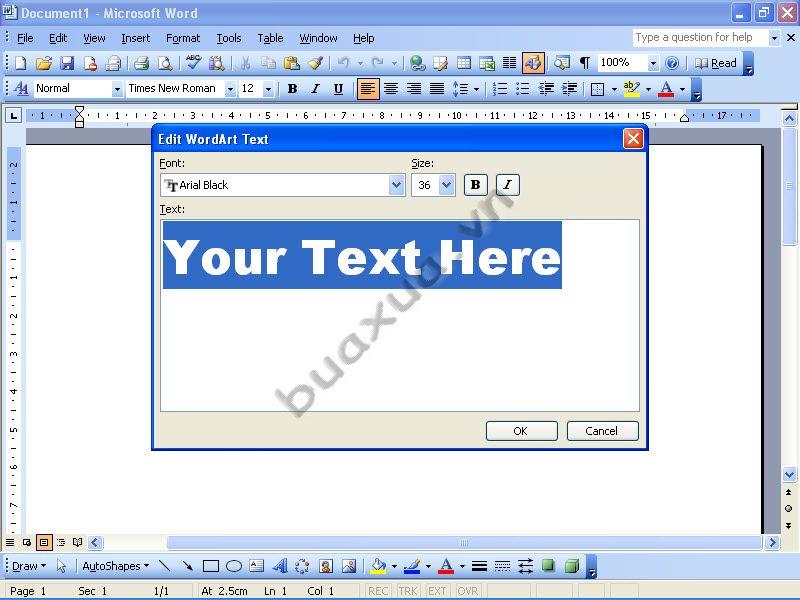Click OK in the Edit WordArt Text dialog
The image size is (800, 600).
pos(521,431)
